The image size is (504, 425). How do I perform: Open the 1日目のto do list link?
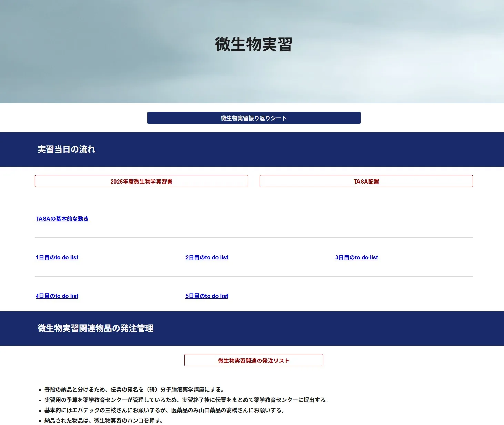coord(57,257)
